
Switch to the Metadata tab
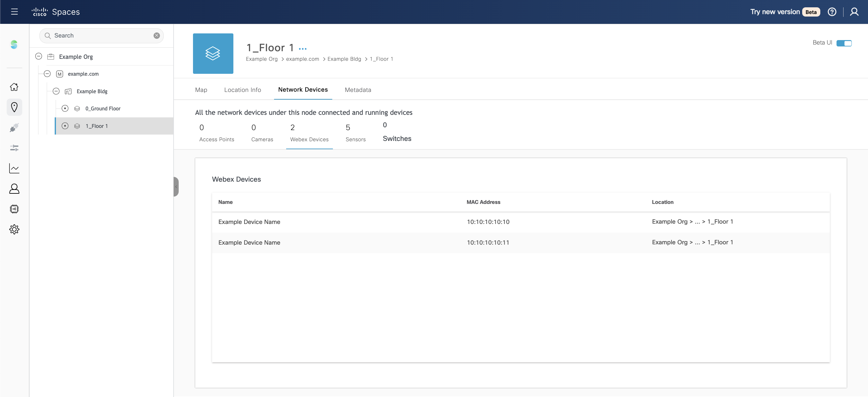click(357, 90)
